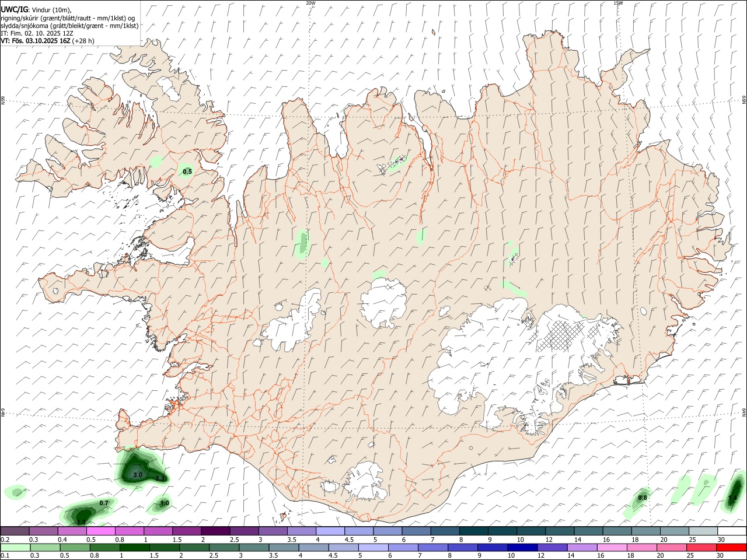
Task: Click the 3.0 rainfall value on the map
Action: (x=138, y=475)
